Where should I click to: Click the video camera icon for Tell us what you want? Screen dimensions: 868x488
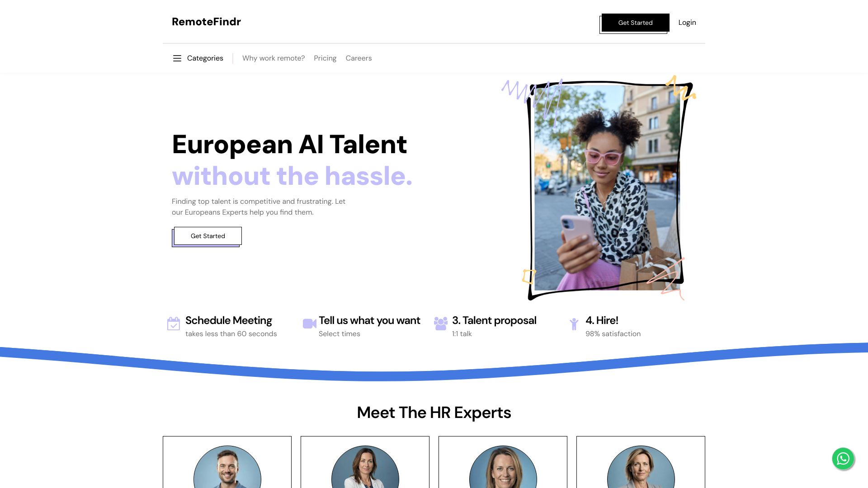309,324
